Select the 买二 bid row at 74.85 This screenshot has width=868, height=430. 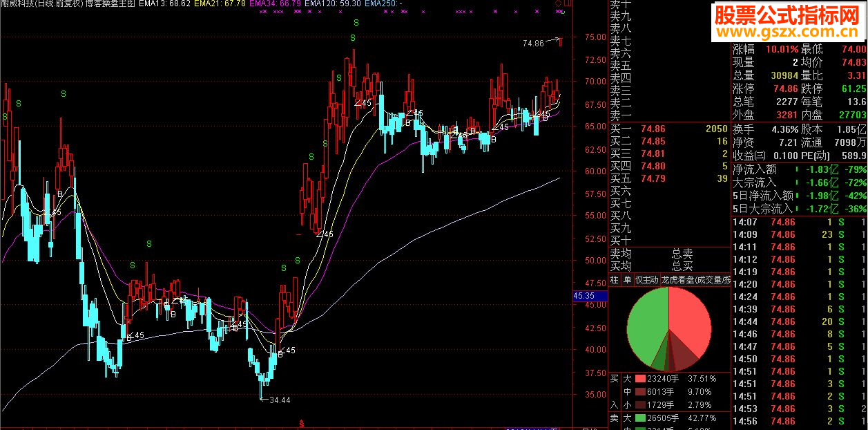[x=669, y=141]
